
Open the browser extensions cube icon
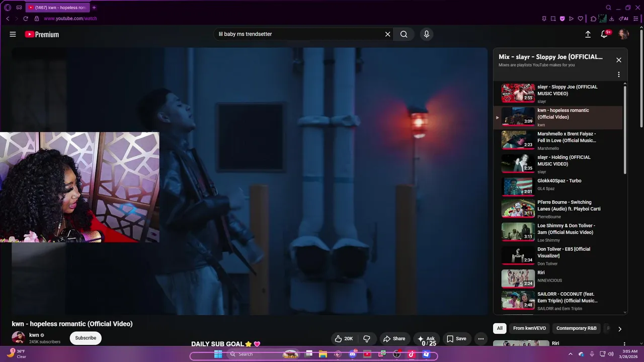593,19
